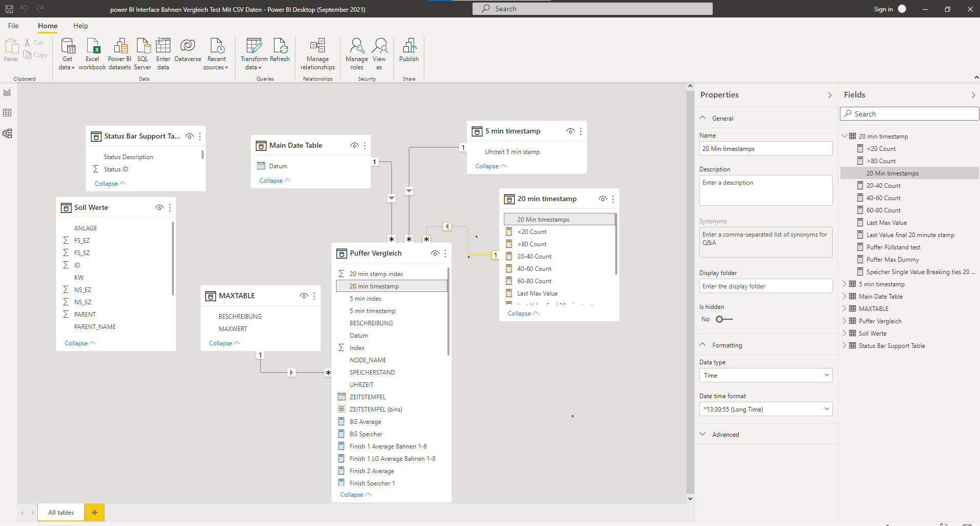Open Recent sources dropdown
The image size is (980, 526).
[216, 54]
